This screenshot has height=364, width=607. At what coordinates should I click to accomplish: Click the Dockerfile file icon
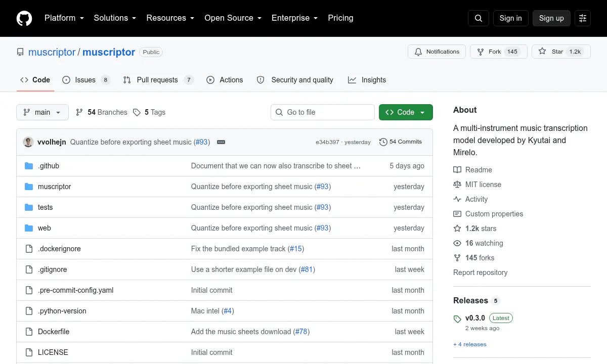coord(29,332)
